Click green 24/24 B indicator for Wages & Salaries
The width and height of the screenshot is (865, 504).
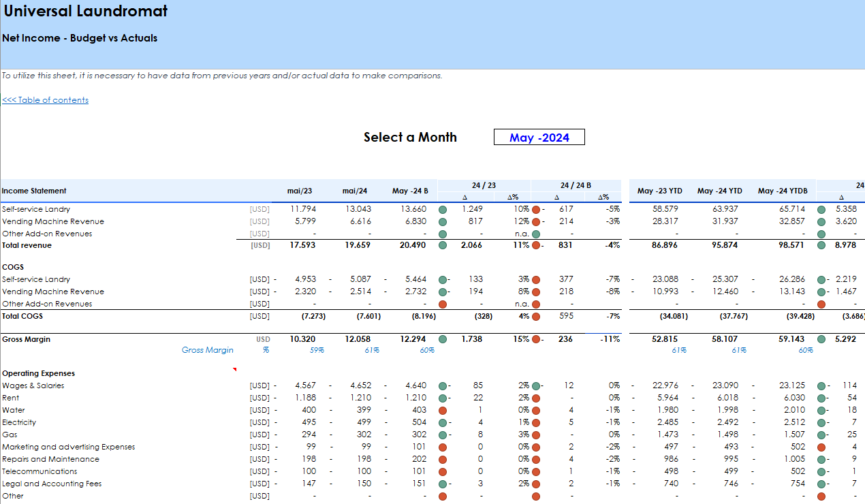535,386
